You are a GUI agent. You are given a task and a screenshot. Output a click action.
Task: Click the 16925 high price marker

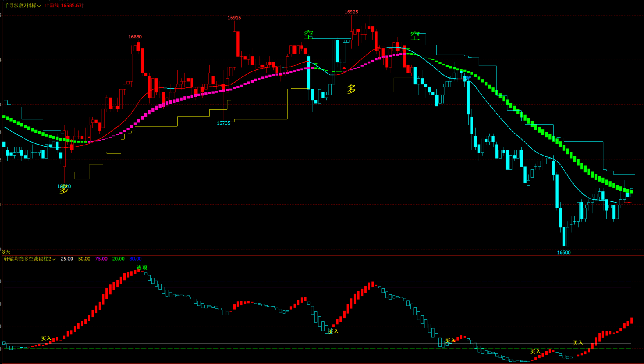351,12
